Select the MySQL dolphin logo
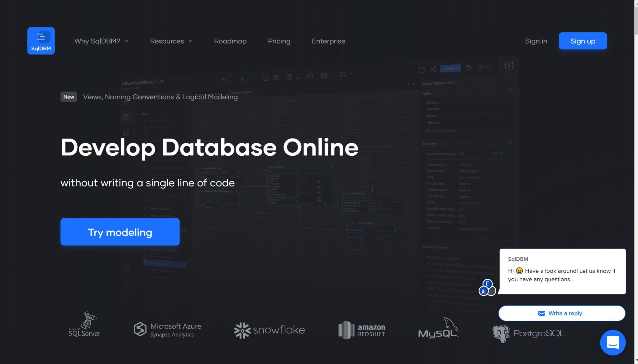Screen dimensions: 638x364 click(x=438, y=328)
